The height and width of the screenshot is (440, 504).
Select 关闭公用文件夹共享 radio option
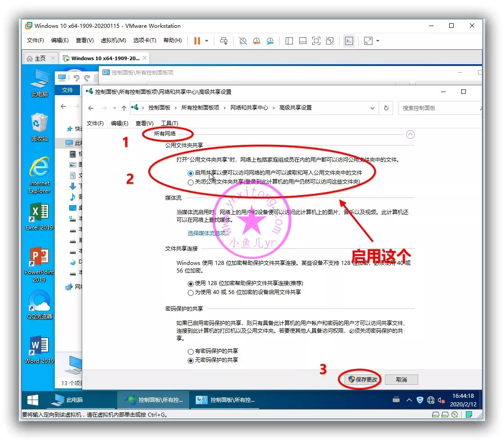[191, 182]
